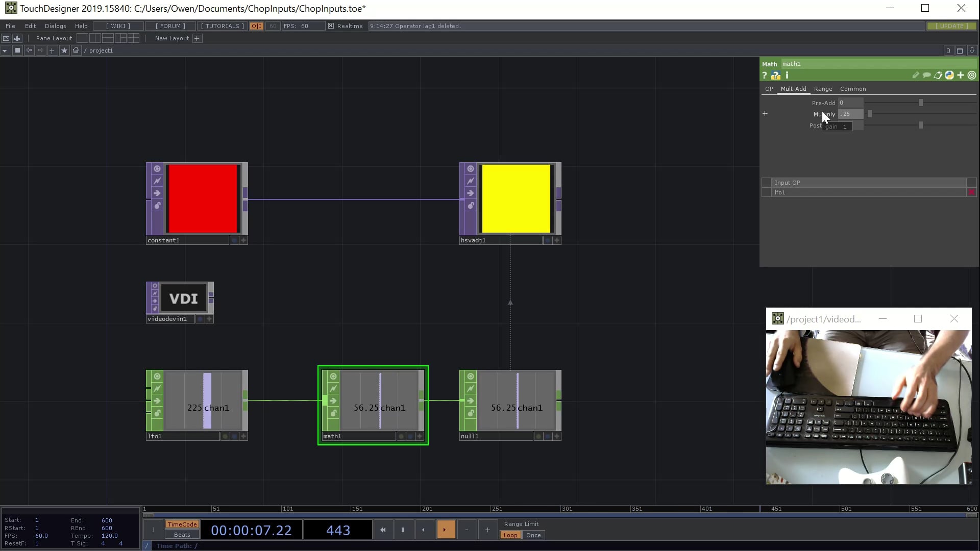Toggle the Realtime checkbox
The image size is (980, 551).
point(331,26)
